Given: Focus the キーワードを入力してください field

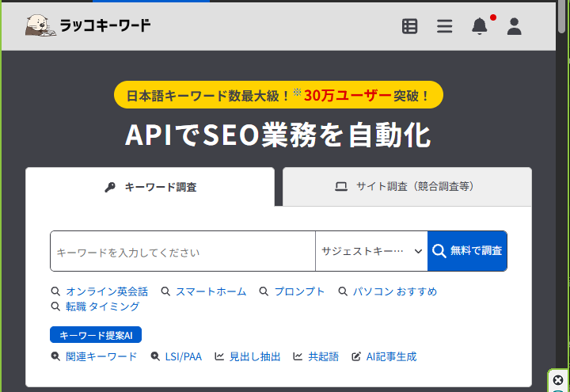Looking at the screenshot, I should pyautogui.click(x=183, y=251).
